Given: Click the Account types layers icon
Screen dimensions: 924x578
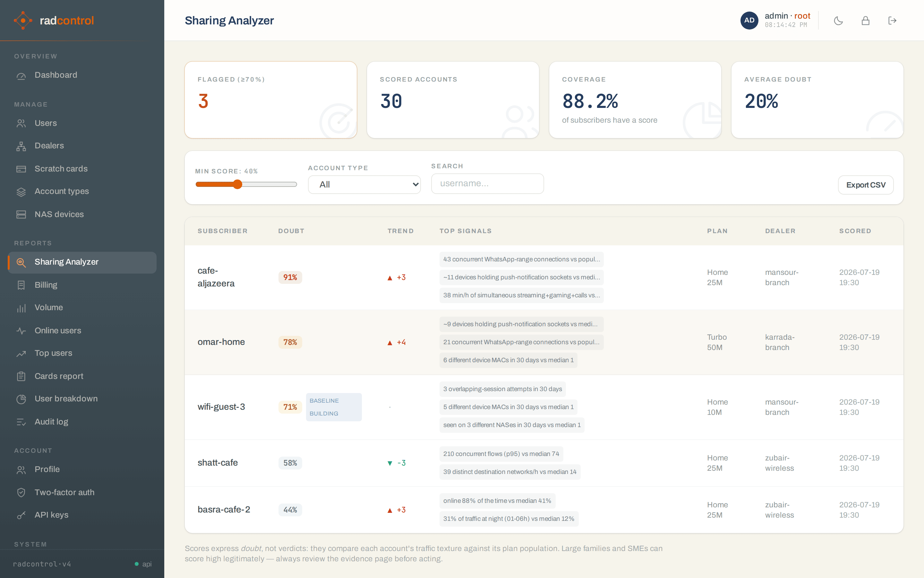Looking at the screenshot, I should tap(21, 191).
